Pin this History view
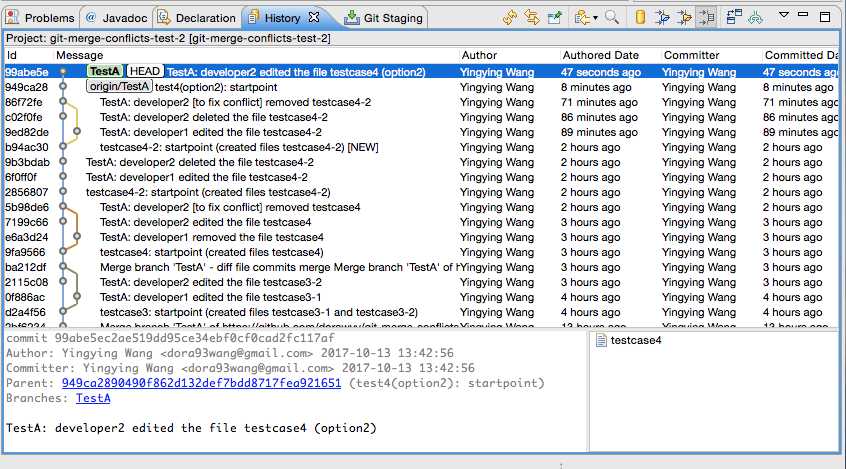 (555, 18)
